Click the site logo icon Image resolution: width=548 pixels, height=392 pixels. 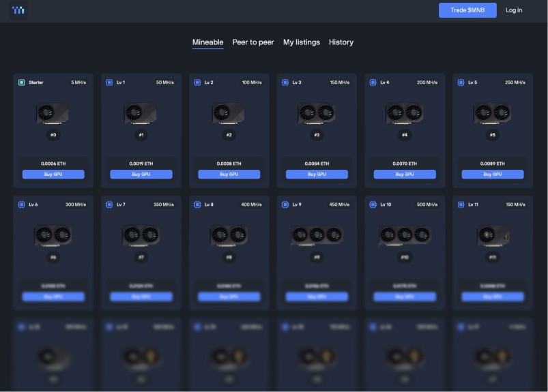[18, 10]
